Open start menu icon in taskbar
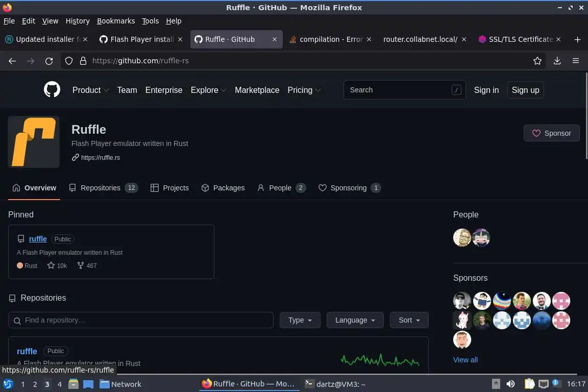The image size is (588, 392). point(8,384)
